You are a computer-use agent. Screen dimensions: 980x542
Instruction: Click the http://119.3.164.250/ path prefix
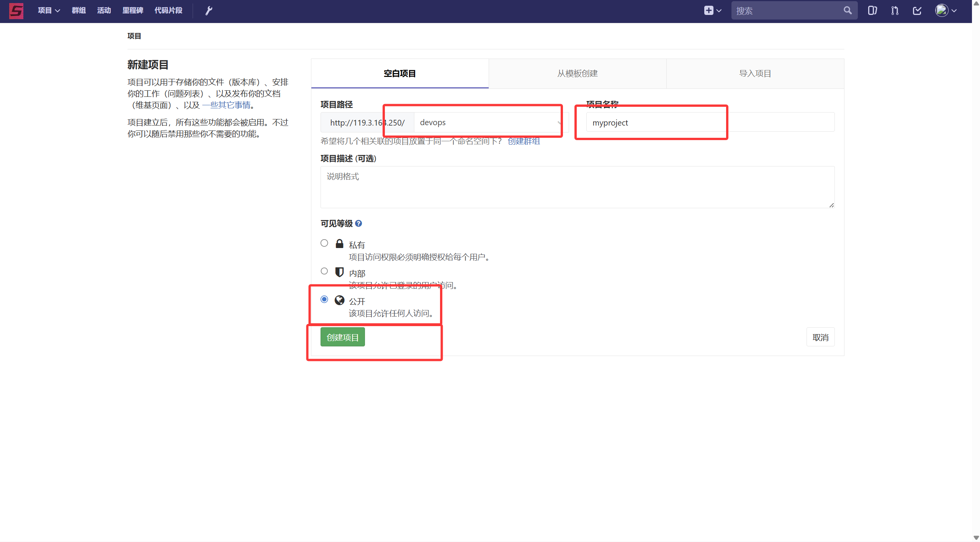coord(367,122)
